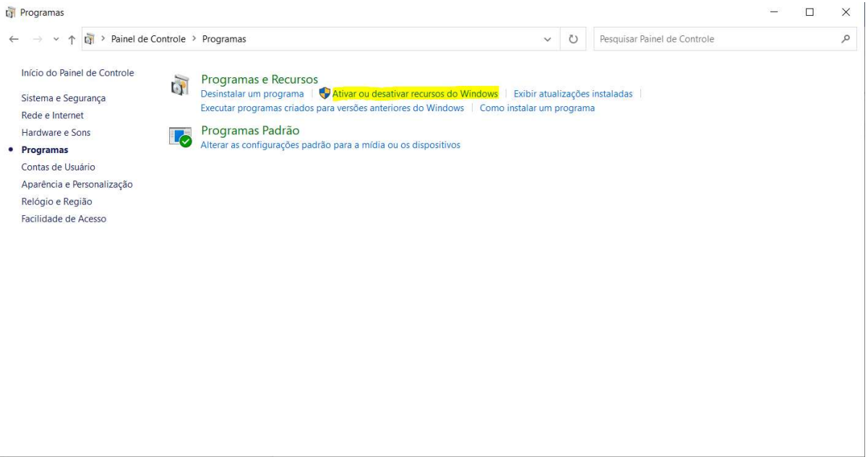The height and width of the screenshot is (457, 868).
Task: Click Painel de Controle breadcrumb
Action: (x=148, y=39)
